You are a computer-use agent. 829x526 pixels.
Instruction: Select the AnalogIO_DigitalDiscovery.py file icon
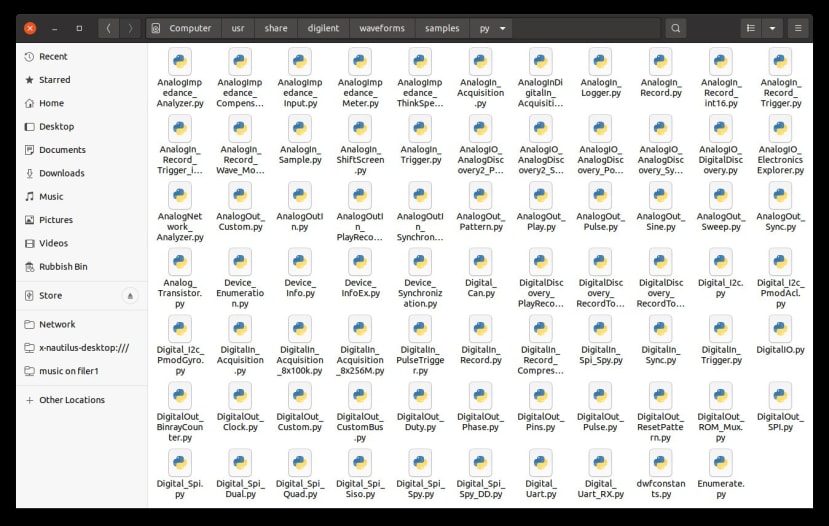(x=721, y=128)
